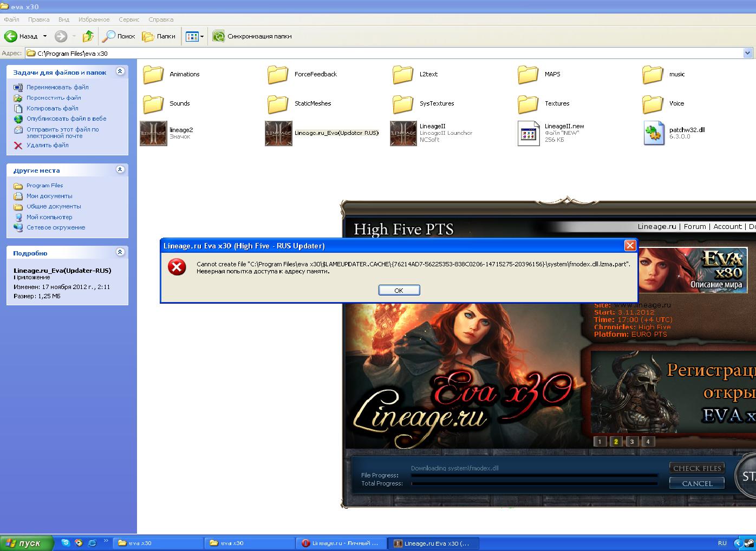Select the Textures folder icon

tap(528, 103)
